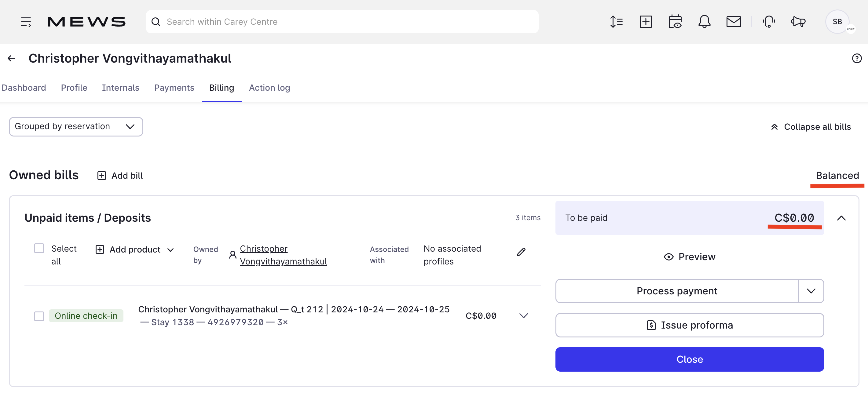Viewport: 868px width, 393px height.
Task: Open the Christopher Vongvithayamathakul owner link
Action: coord(283,255)
